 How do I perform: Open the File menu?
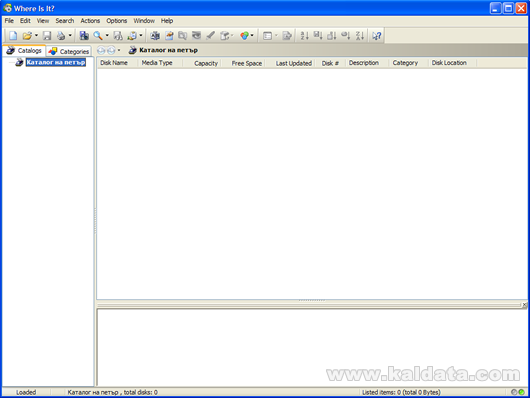point(9,21)
